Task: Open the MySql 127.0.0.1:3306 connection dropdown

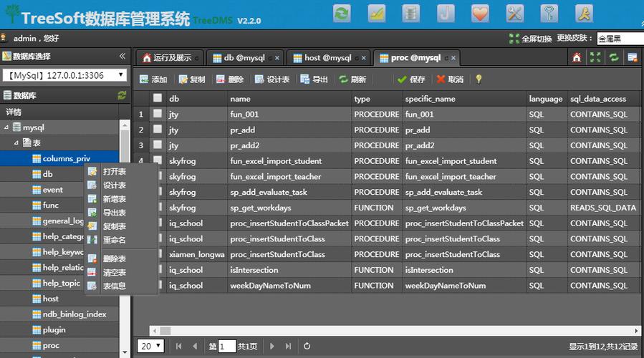Action: pos(64,75)
